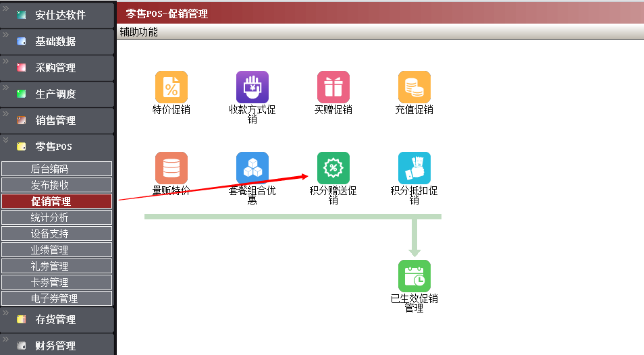Open the 套餐组合优惠 cubes icon
644x355 pixels.
(252, 168)
